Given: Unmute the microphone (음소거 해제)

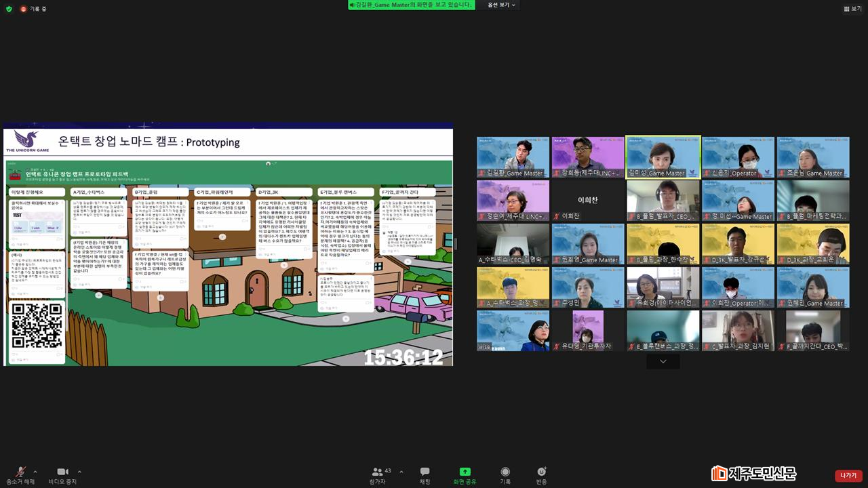Looking at the screenshot, I should point(20,472).
